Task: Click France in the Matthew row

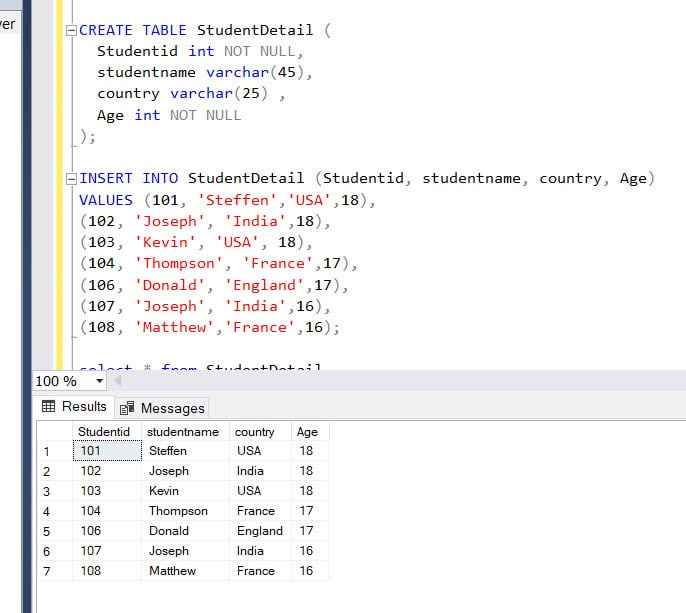Action: click(260, 571)
